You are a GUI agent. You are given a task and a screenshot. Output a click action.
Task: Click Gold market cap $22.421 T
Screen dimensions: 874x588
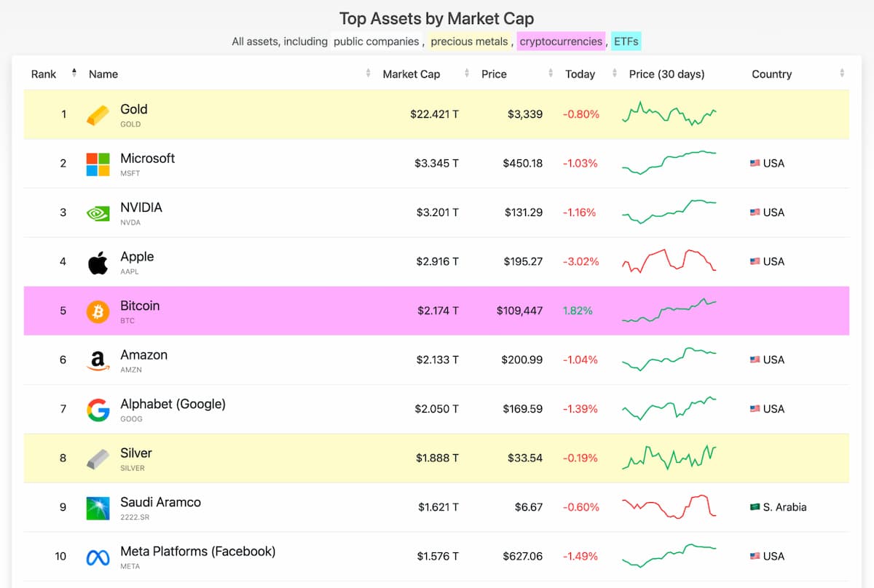tap(435, 114)
